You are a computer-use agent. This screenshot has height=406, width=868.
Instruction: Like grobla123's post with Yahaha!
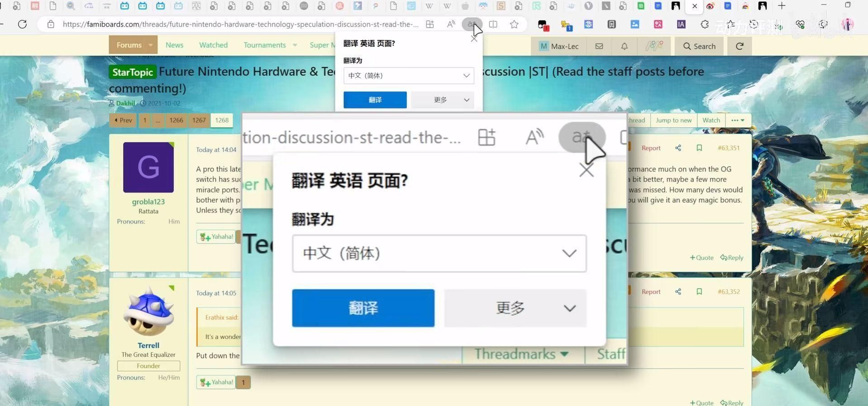click(216, 237)
